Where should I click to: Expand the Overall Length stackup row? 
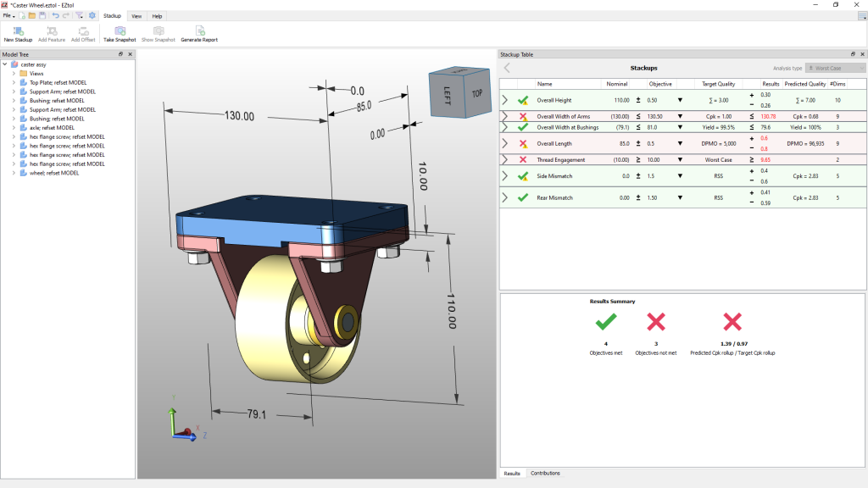(505, 143)
